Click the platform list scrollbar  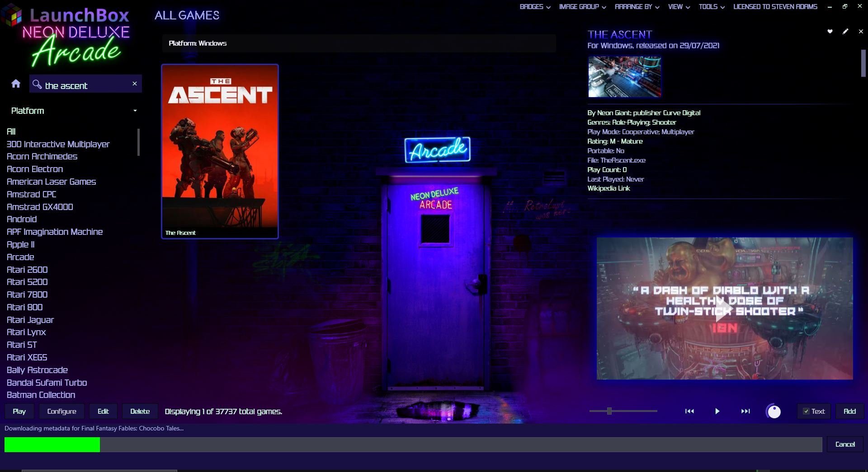(138, 142)
